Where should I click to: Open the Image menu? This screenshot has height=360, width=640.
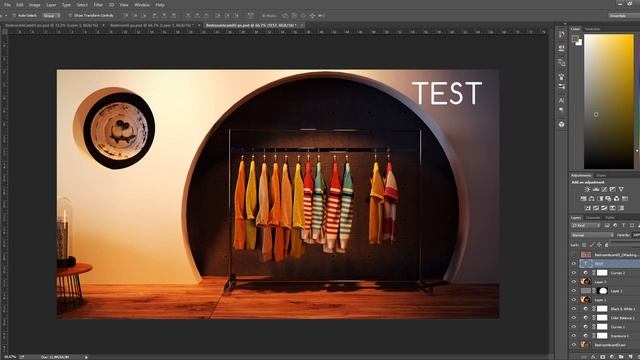(34, 5)
